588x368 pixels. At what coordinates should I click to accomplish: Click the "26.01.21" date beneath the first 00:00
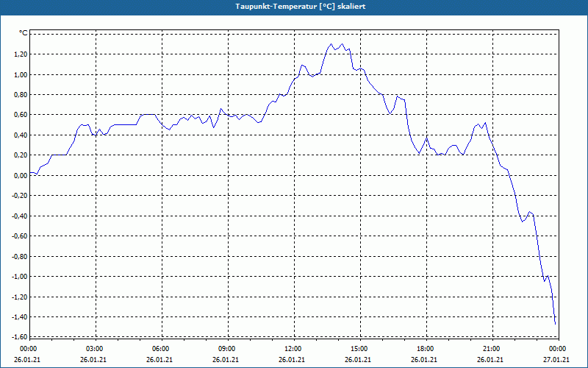27,360
